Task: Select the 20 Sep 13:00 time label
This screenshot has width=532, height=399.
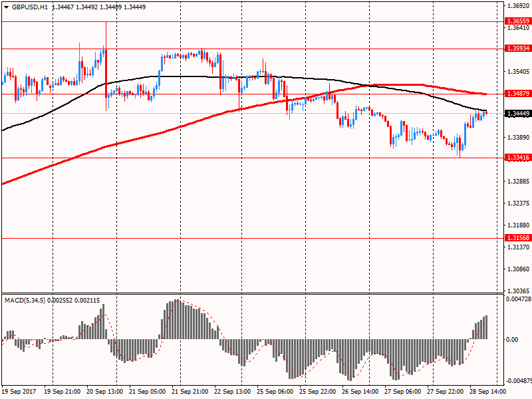Action: [x=105, y=392]
